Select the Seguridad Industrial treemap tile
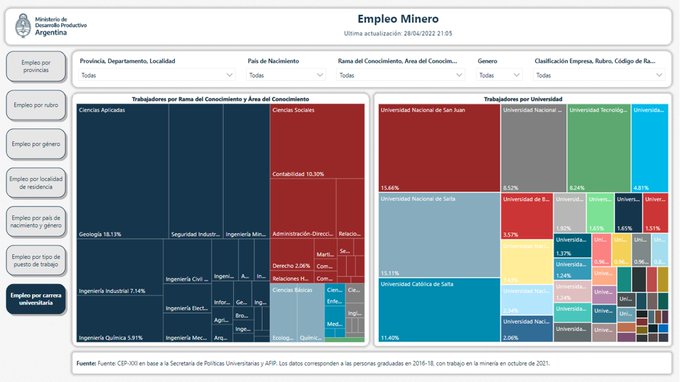The image size is (680, 382). [x=196, y=171]
